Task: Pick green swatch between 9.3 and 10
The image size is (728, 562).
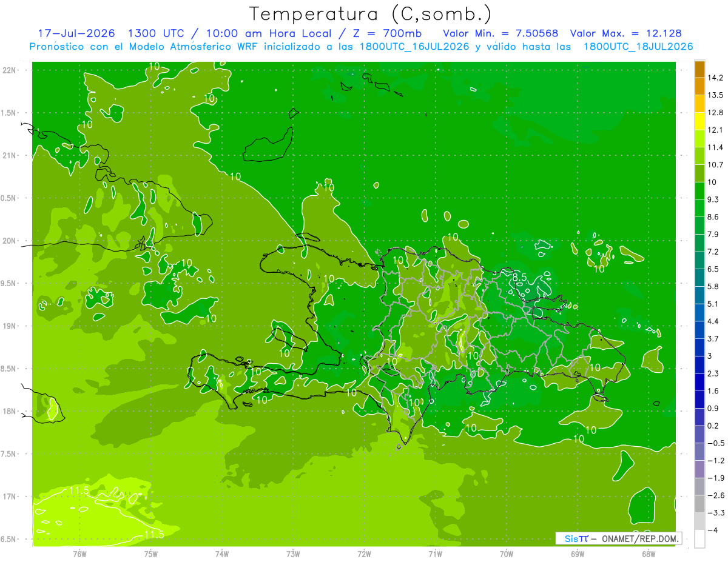Action: click(x=699, y=191)
